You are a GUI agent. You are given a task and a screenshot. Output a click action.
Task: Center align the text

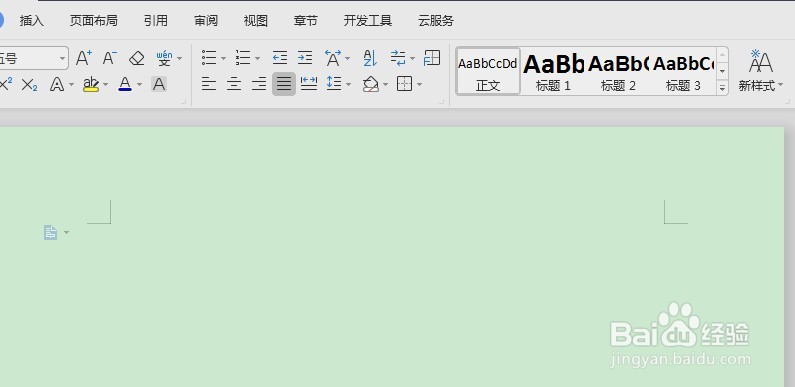tap(234, 84)
